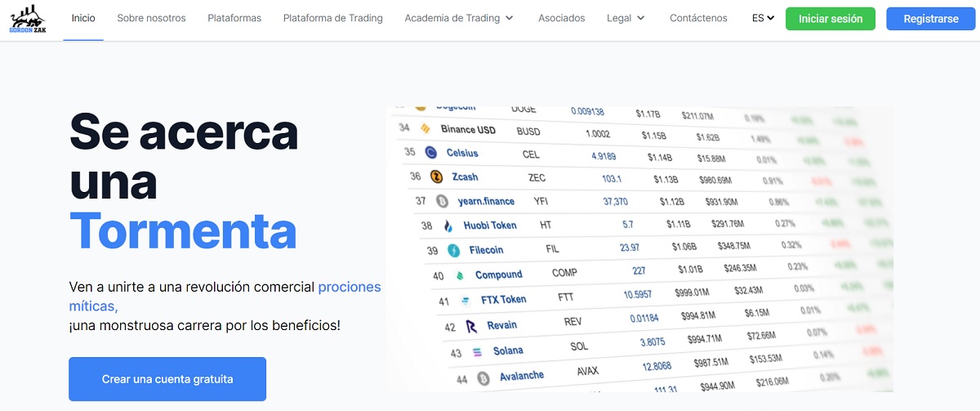980x411 pixels.
Task: Click the Huobi Token flame icon
Action: (448, 226)
